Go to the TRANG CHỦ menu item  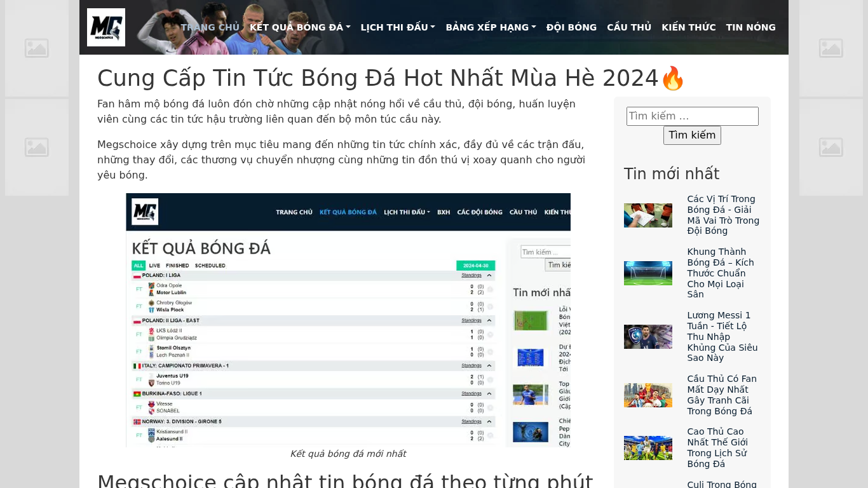210,27
